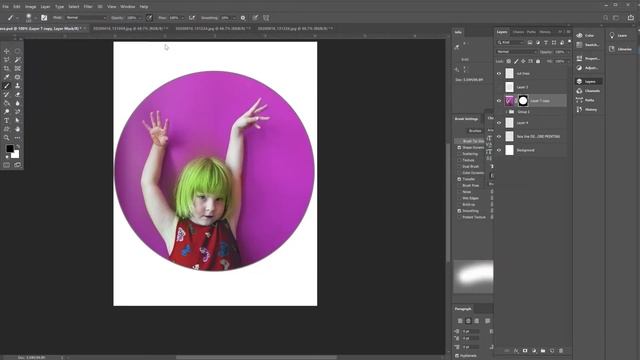This screenshot has height=360, width=640.
Task: Select the Eyedropper tool
Action: tap(7, 77)
